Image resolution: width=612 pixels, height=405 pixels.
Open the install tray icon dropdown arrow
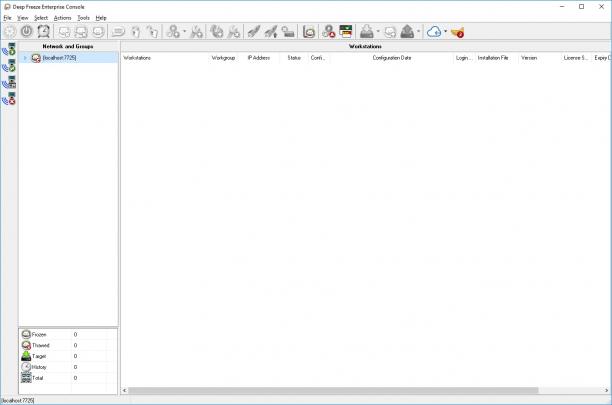pyautogui.click(x=377, y=32)
